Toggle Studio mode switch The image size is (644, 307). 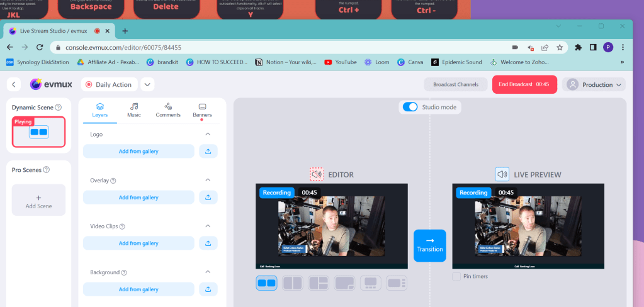pyautogui.click(x=410, y=107)
